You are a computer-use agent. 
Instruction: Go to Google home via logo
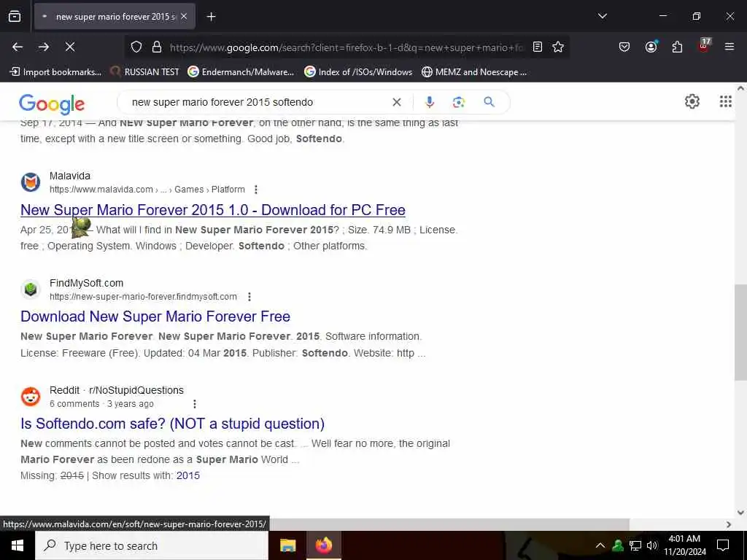[52, 104]
